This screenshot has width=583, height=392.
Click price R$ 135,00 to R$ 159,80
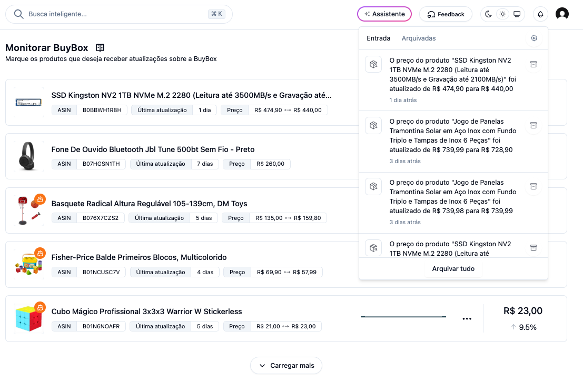[x=288, y=218]
